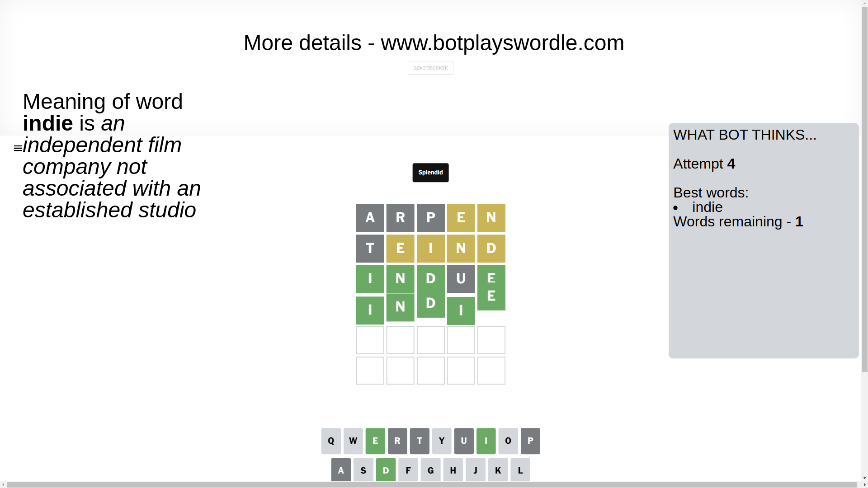Select the green I keyboard key
The width and height of the screenshot is (868, 488).
click(x=486, y=441)
